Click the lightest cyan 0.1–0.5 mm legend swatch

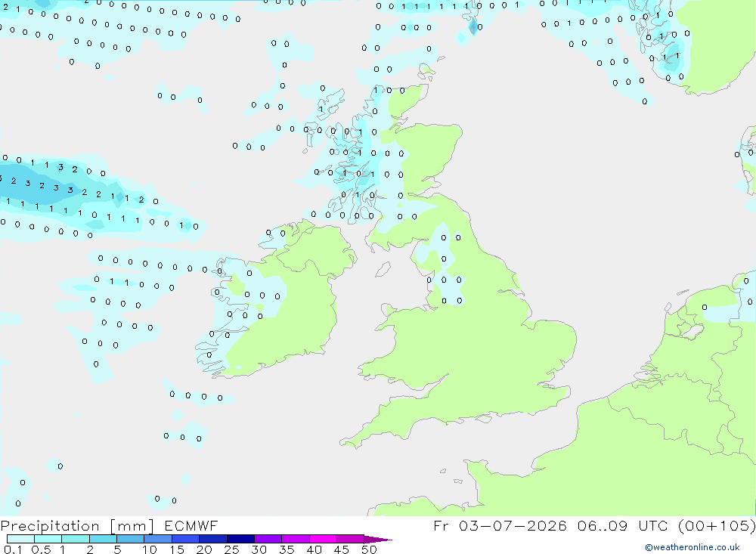pos(20,539)
